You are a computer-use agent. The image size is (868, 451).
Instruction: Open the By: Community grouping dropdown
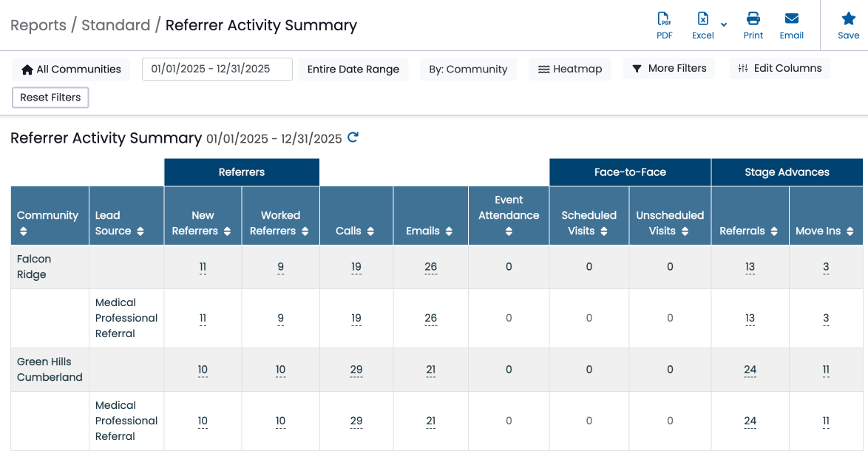coord(468,69)
